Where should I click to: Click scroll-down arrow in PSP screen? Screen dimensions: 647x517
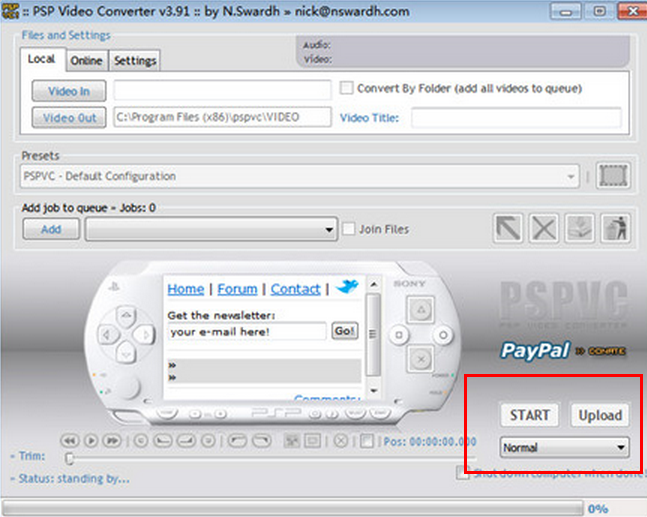click(373, 390)
